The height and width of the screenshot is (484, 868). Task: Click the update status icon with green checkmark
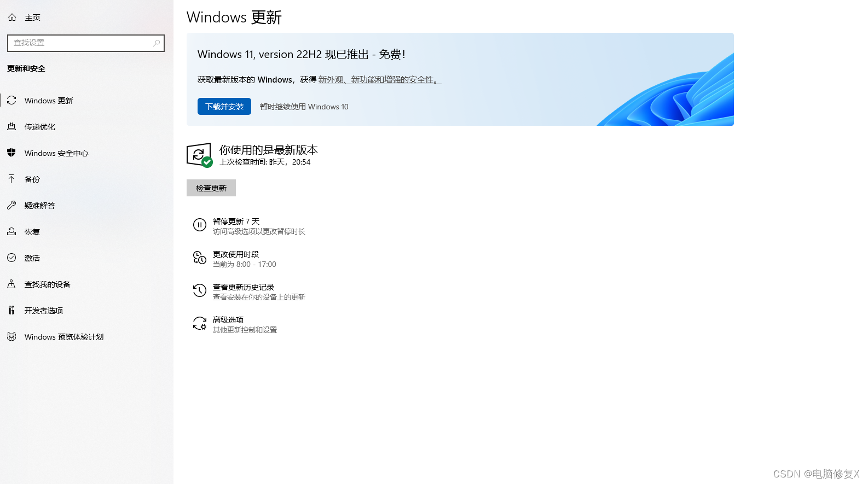[199, 155]
